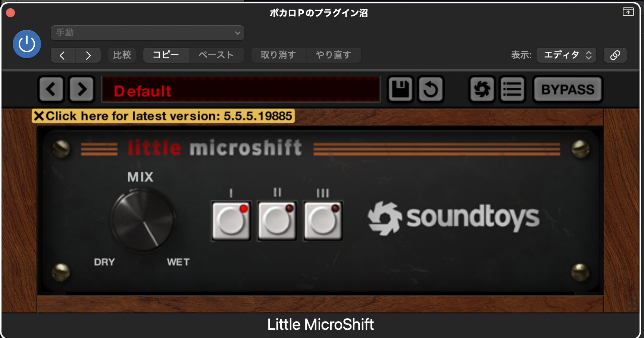This screenshot has width=644, height=338.
Task: Toggle the plugin power button
Action: 27,44
